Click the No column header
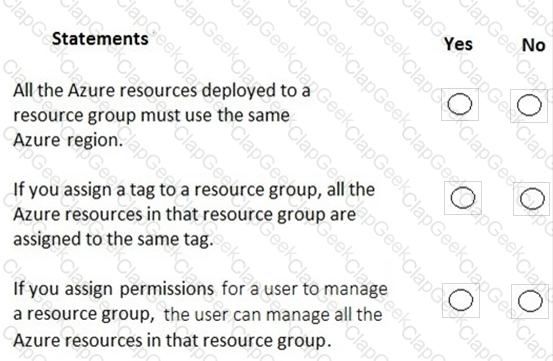 tap(534, 45)
